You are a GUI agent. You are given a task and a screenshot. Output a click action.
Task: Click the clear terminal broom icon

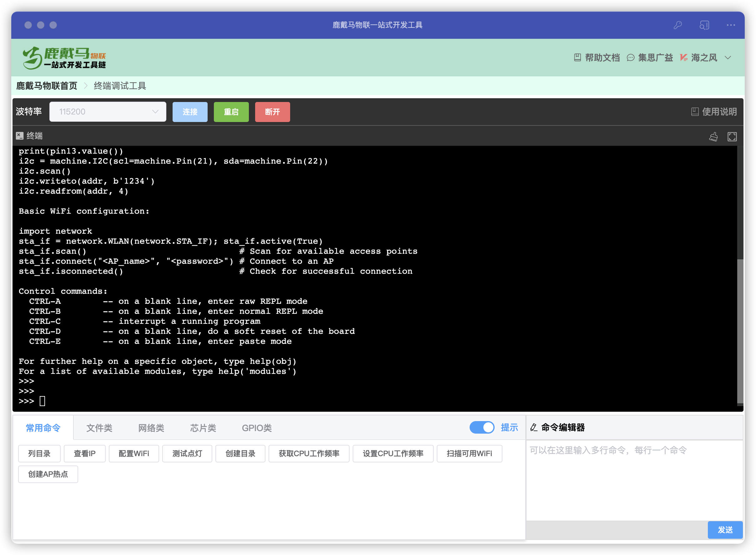pos(713,136)
